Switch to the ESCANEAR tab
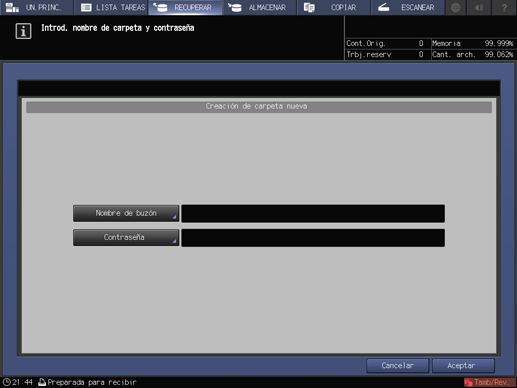517x388 pixels. pos(408,7)
